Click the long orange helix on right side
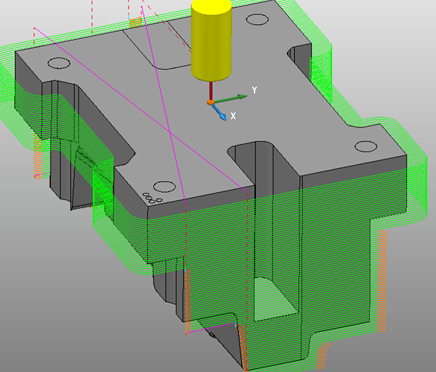 tap(382, 281)
